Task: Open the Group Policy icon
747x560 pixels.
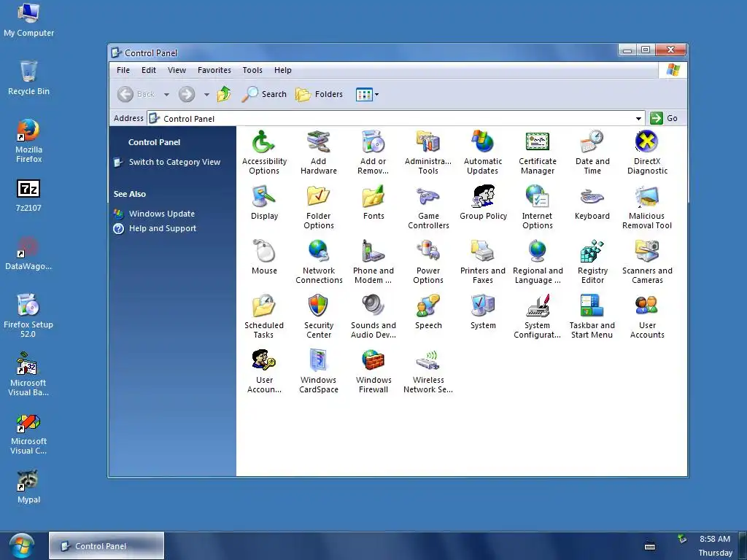Action: tap(483, 203)
